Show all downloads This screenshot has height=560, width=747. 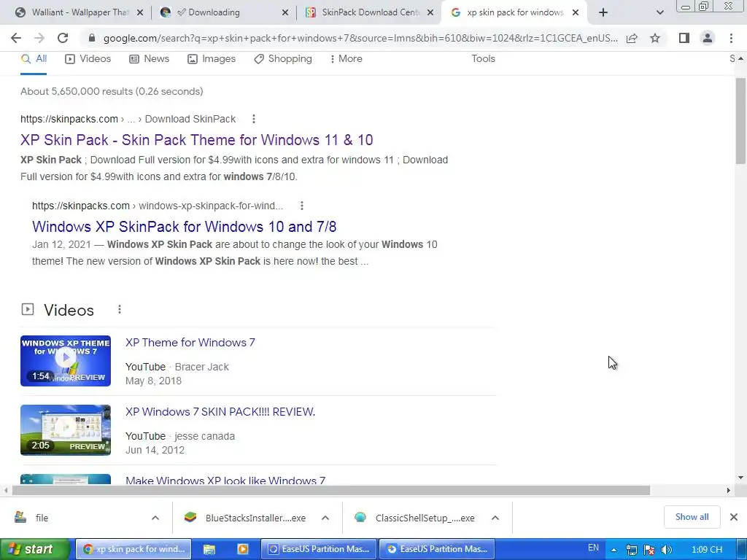[692, 517]
